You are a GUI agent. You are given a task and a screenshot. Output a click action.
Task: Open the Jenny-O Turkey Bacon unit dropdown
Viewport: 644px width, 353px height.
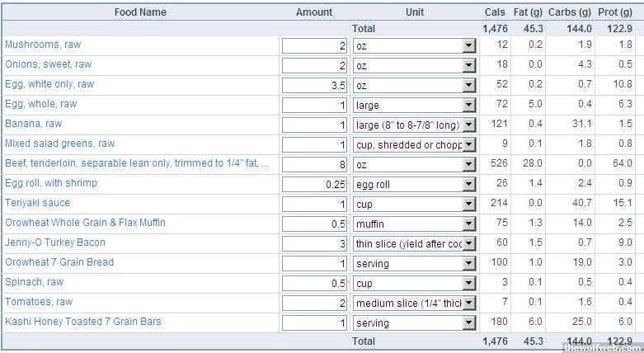click(x=468, y=244)
